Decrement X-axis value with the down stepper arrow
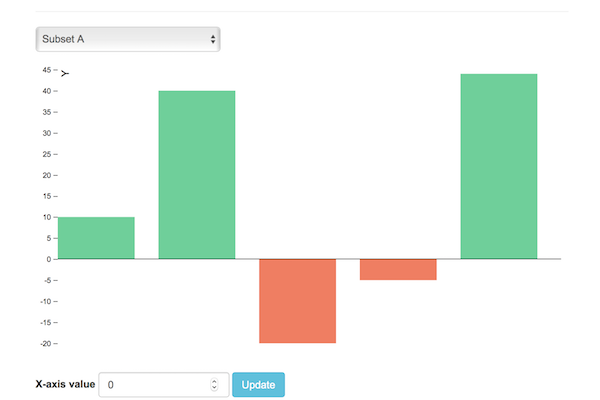The height and width of the screenshot is (400, 600). [x=214, y=387]
